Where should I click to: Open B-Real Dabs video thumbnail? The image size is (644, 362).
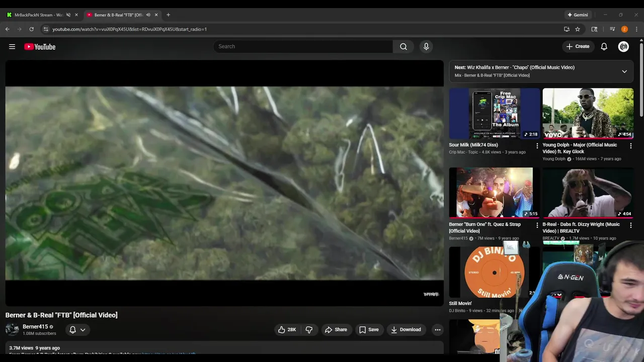pos(588,193)
